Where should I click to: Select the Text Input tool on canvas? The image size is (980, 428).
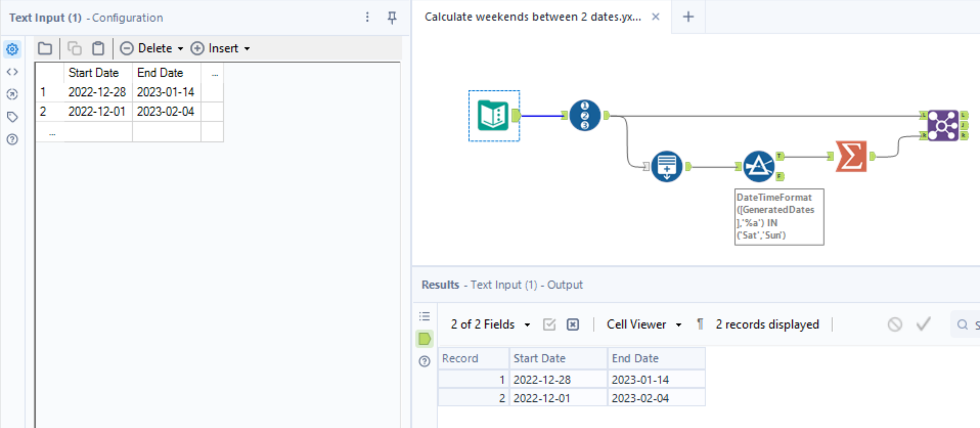(493, 116)
